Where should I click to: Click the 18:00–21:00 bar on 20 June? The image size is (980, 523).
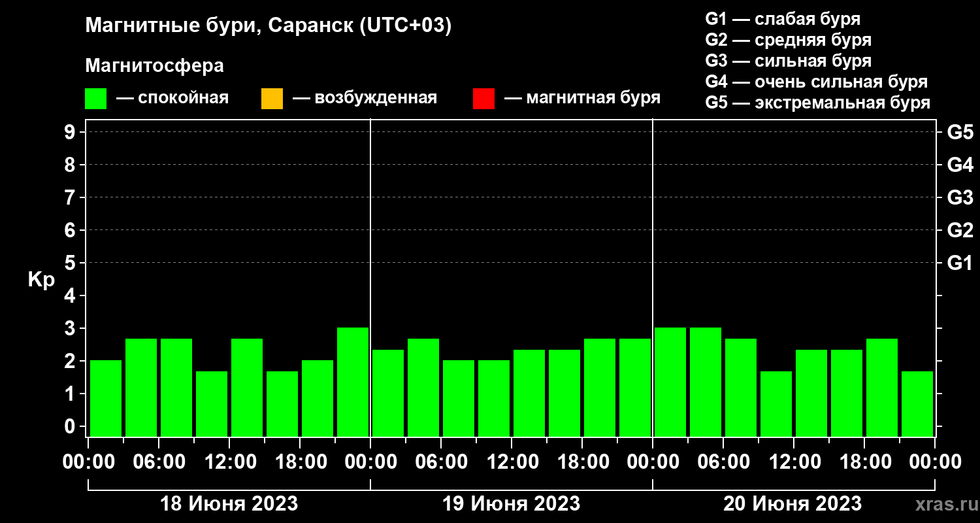[882, 387]
